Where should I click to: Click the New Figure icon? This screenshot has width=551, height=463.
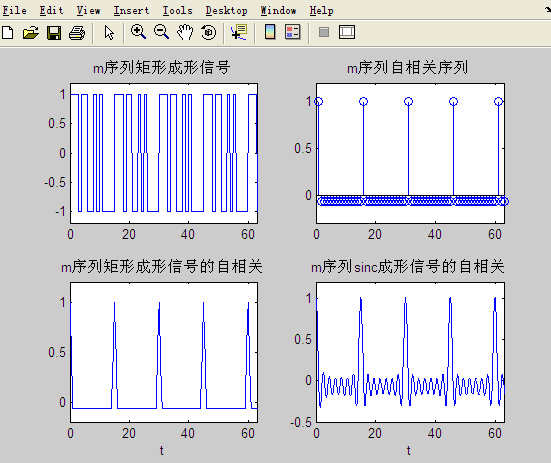click(8, 33)
